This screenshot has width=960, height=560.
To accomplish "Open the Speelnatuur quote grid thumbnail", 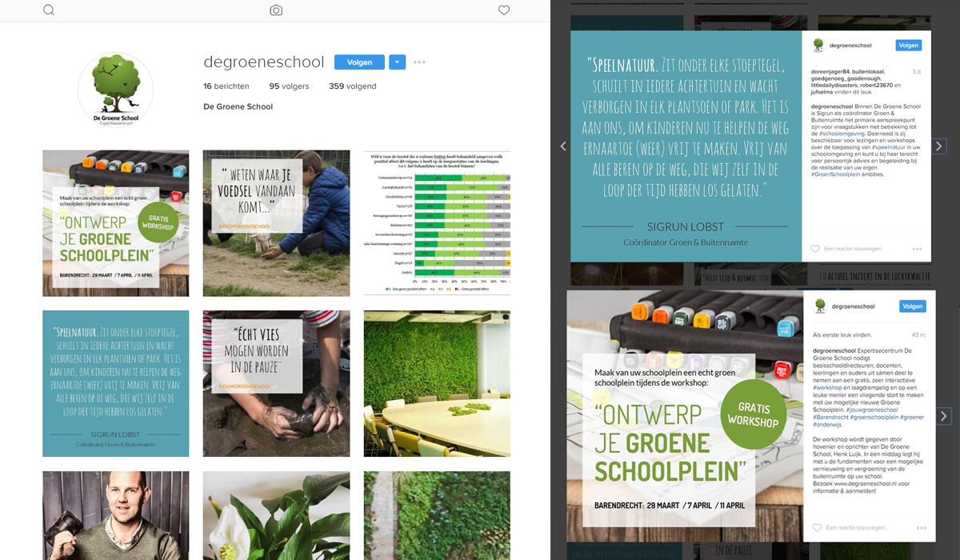I will [116, 384].
